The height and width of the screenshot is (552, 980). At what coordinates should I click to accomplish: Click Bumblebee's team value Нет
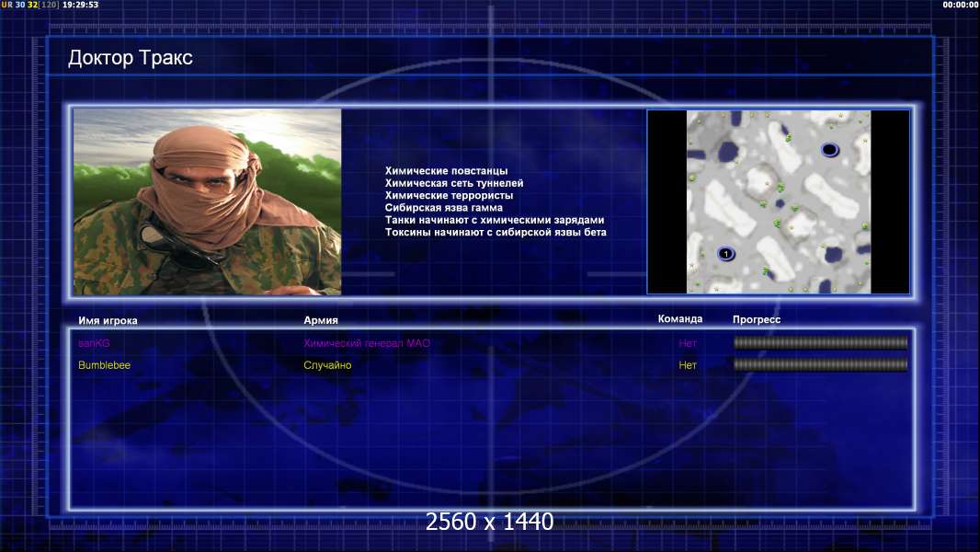[x=688, y=365]
